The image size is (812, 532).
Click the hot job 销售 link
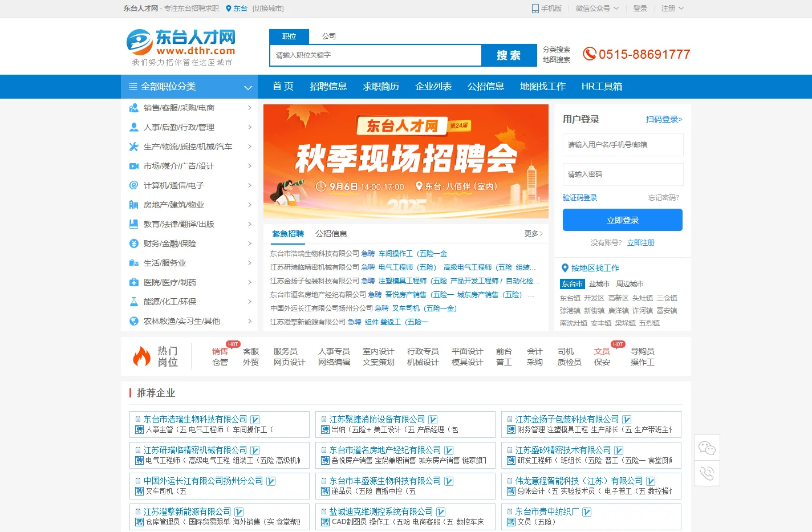point(220,351)
